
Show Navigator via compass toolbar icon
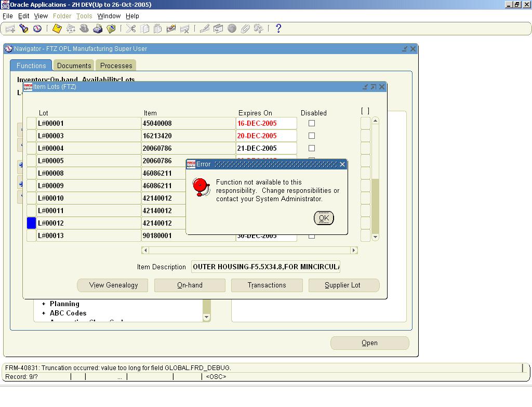pos(37,29)
